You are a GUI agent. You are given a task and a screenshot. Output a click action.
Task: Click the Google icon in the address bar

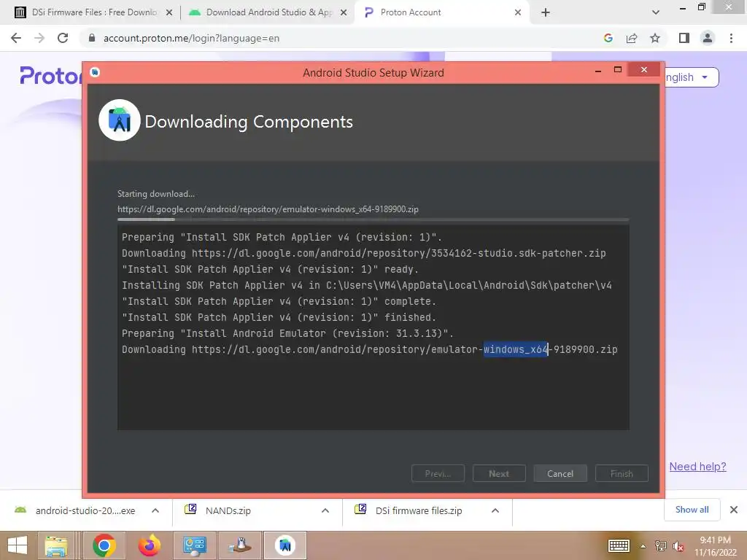point(608,38)
